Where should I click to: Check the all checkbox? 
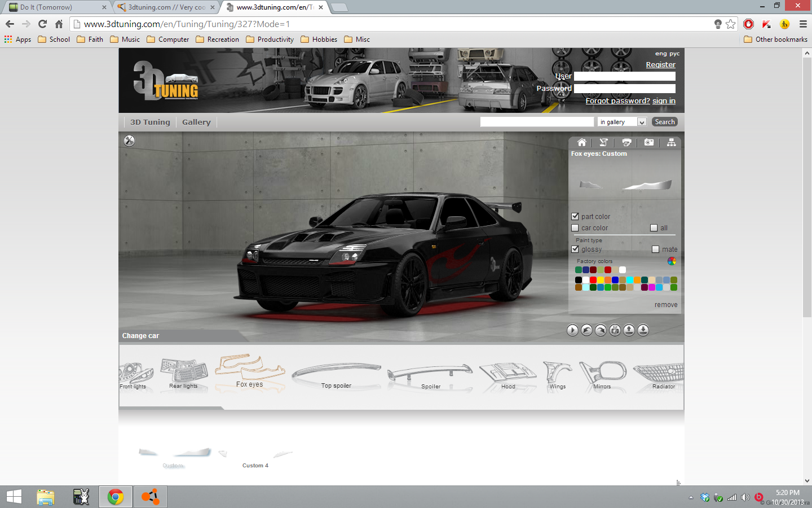(654, 227)
